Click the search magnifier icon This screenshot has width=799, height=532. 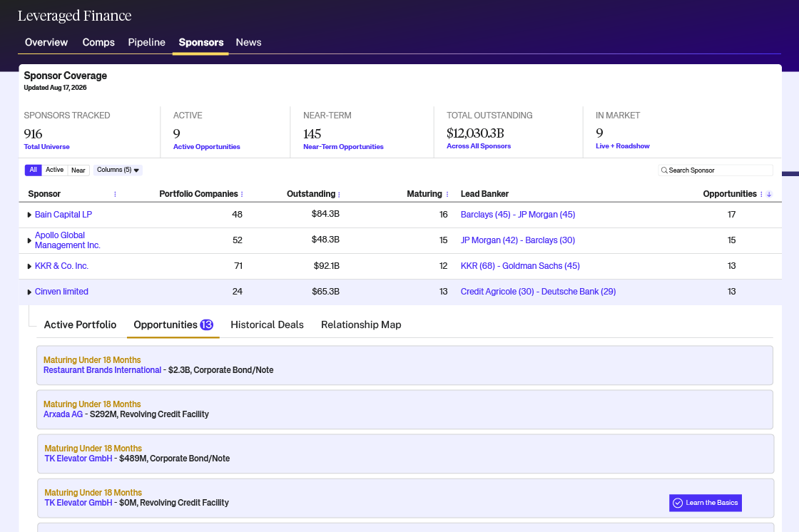(664, 170)
